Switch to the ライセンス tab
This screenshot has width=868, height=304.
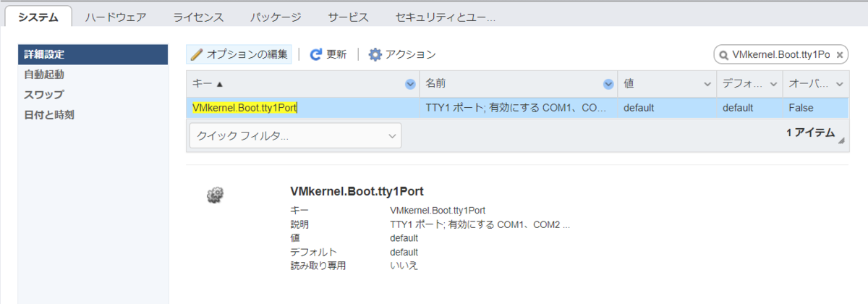tap(198, 17)
